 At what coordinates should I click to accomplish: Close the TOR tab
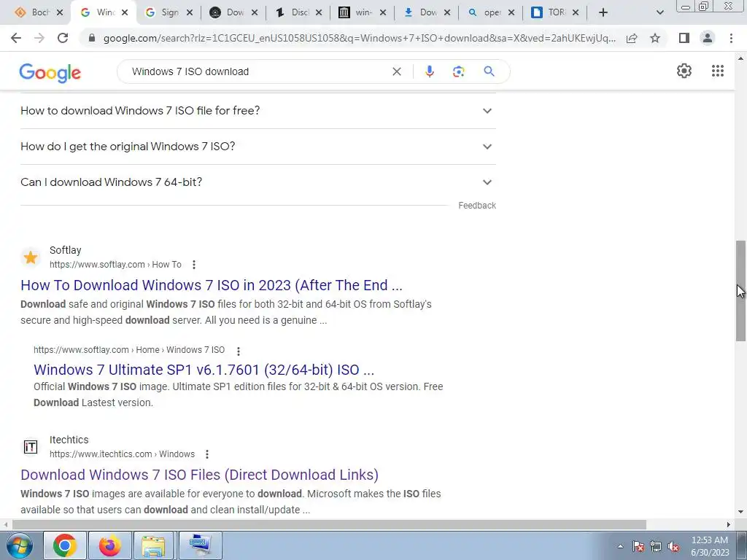pyautogui.click(x=576, y=12)
